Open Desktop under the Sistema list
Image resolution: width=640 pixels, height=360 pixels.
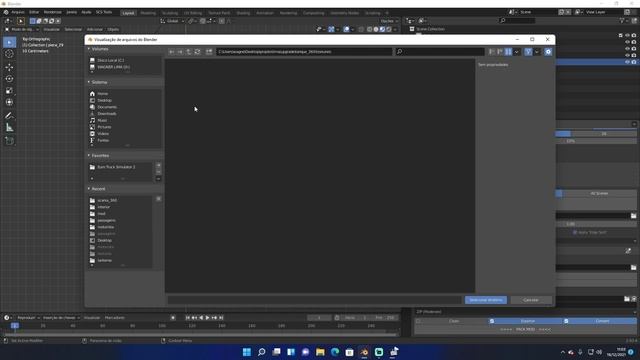tap(104, 100)
